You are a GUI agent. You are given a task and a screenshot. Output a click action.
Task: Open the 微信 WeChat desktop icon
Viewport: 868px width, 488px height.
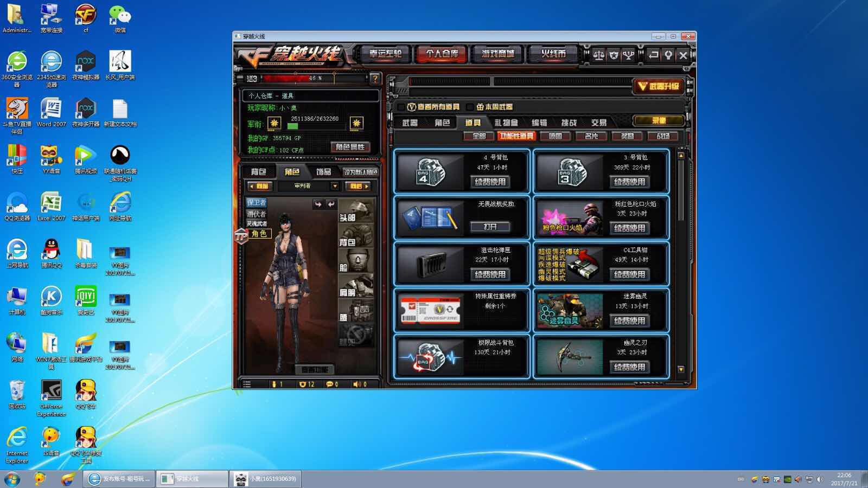point(120,20)
